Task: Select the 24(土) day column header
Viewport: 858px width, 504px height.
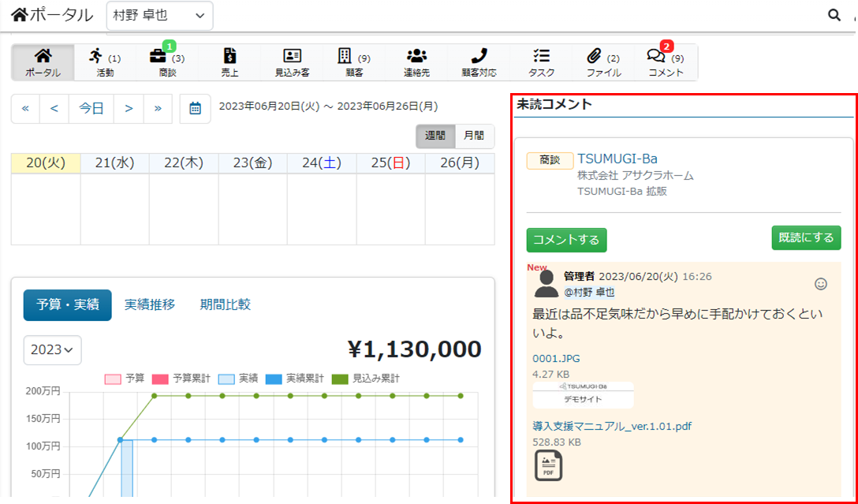Action: tap(322, 163)
